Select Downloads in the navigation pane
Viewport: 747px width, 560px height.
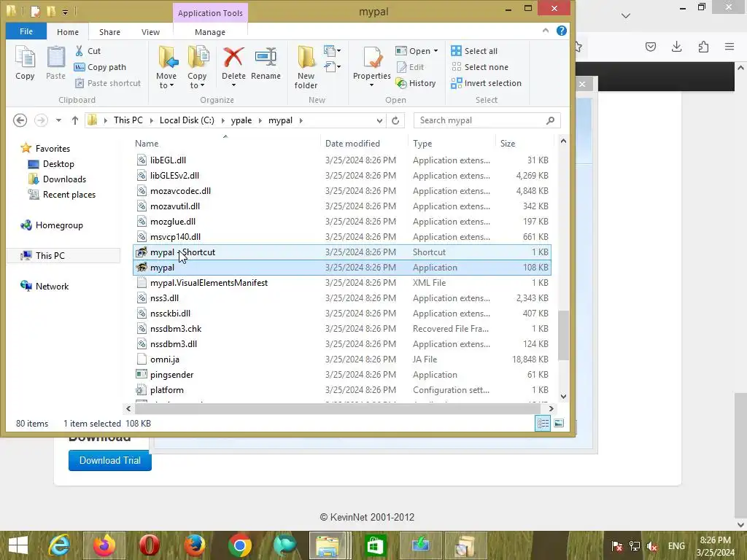pos(58,179)
